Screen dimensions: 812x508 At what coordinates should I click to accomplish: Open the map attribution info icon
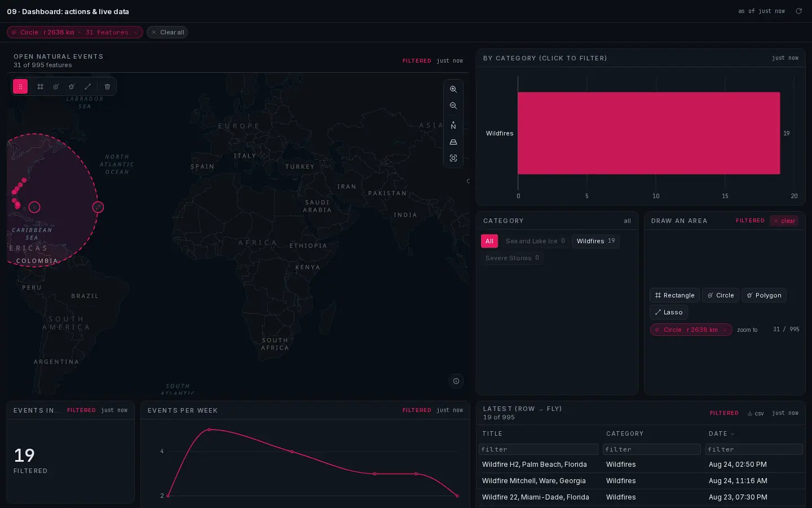coord(456,381)
